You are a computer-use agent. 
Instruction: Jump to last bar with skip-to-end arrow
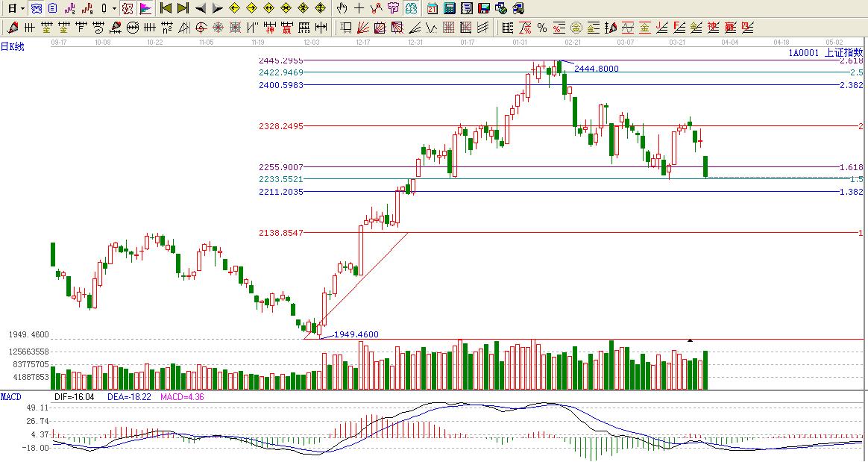[x=183, y=9]
